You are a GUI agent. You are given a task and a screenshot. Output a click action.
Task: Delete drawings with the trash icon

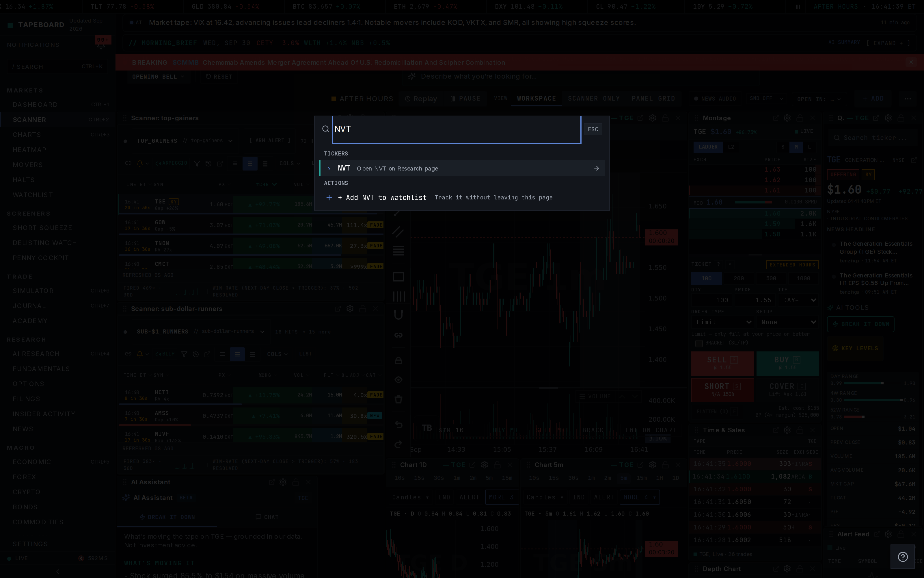click(398, 399)
